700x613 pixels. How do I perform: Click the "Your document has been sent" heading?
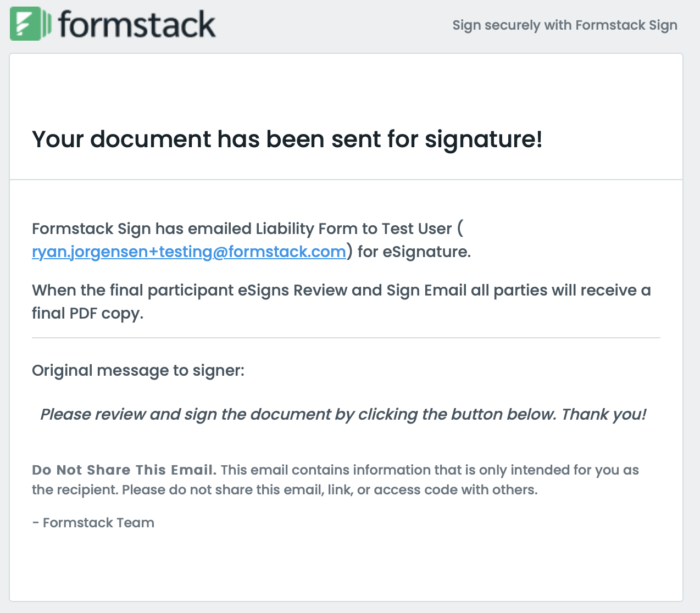(x=287, y=139)
